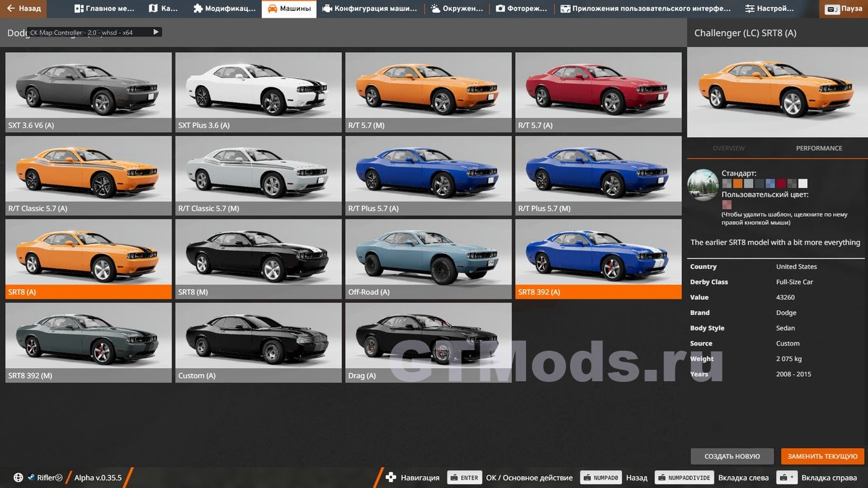The width and height of the screenshot is (868, 488).
Task: Select the highlighted SRT8 (A) configuration
Action: pos(88,259)
